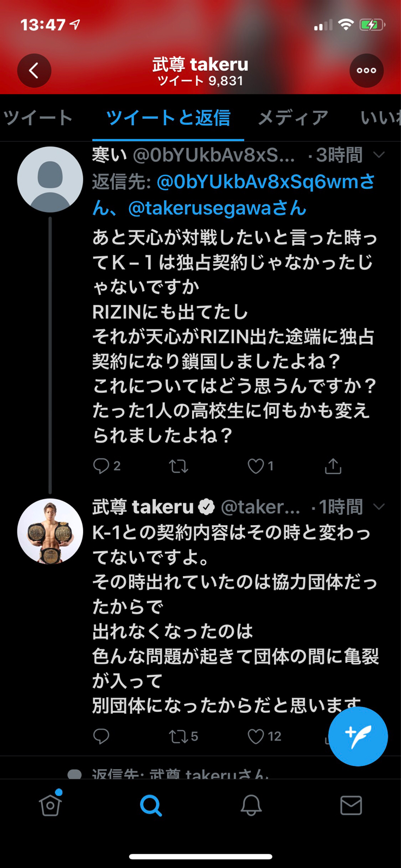
Task: Like the 寒い user's tweet
Action: tap(256, 466)
